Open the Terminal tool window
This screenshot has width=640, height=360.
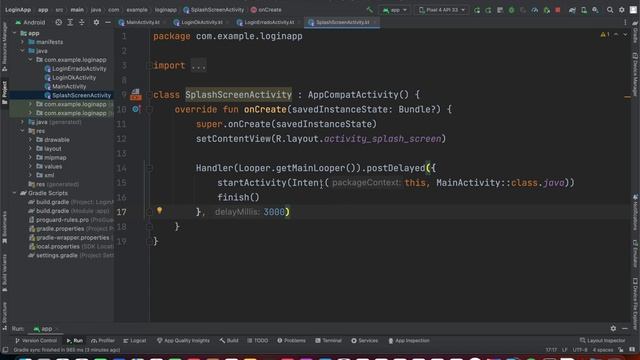329,341
